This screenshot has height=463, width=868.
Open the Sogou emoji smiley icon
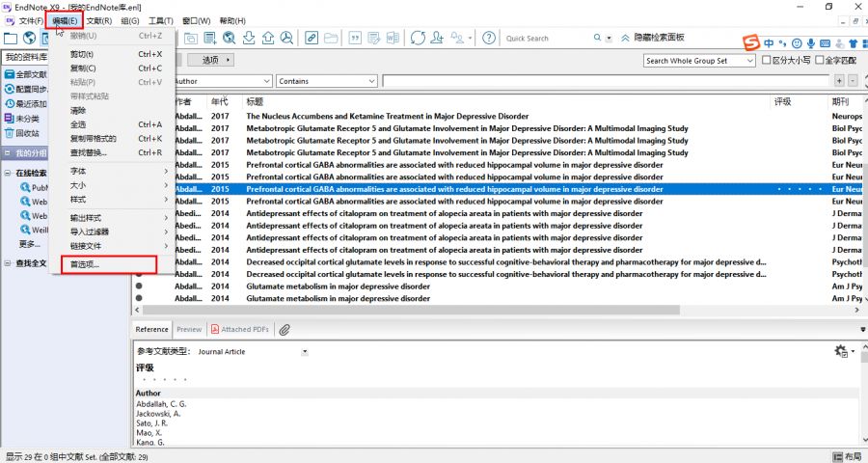tap(797, 43)
